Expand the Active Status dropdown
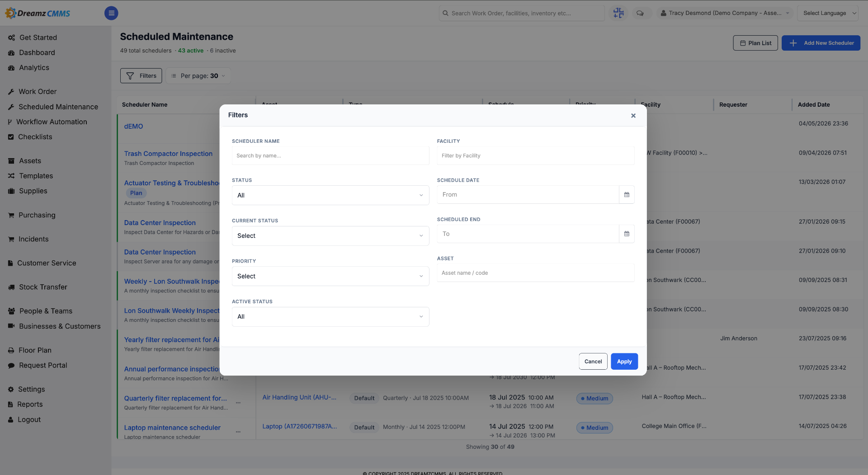Viewport: 868px width, 475px height. (x=330, y=317)
